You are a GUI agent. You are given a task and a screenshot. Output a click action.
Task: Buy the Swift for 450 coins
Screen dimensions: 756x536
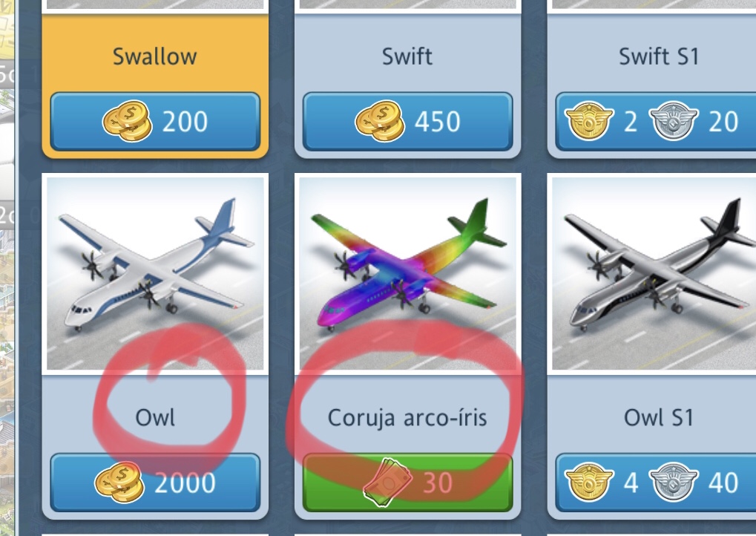coord(408,122)
